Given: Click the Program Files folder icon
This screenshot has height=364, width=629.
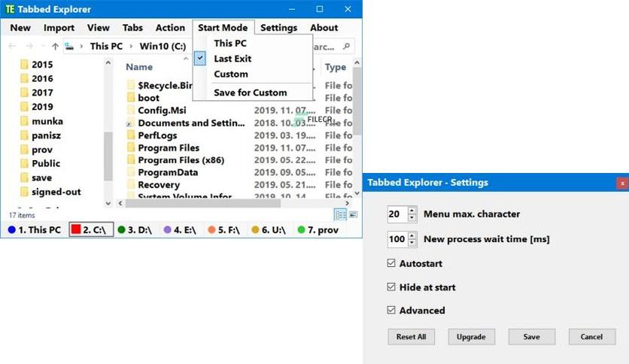Looking at the screenshot, I should tap(131, 147).
